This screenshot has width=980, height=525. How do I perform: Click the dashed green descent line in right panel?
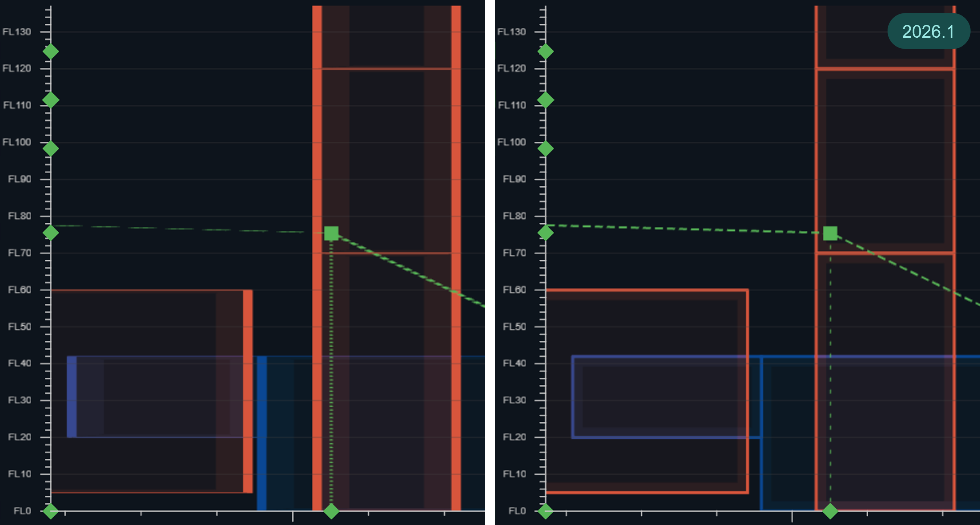(907, 270)
